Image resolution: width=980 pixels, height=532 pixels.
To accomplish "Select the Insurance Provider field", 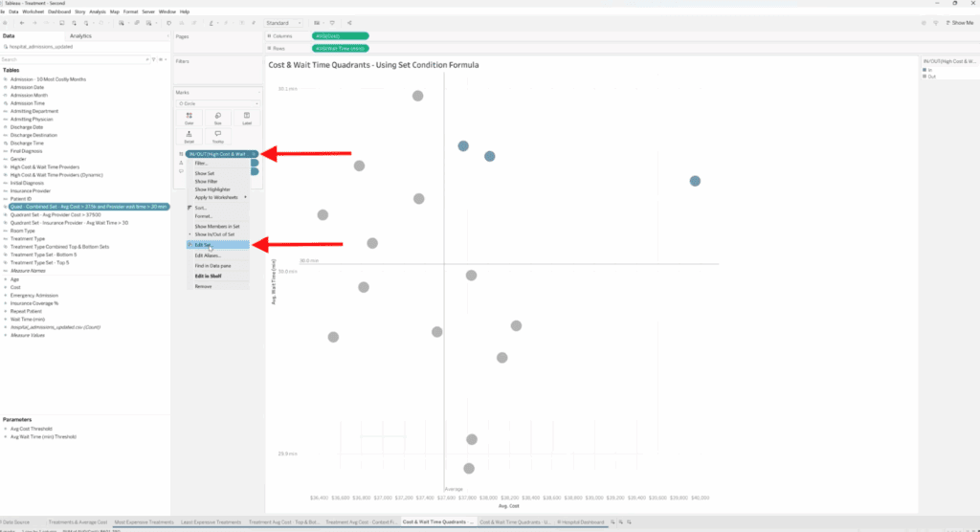I will [30, 190].
